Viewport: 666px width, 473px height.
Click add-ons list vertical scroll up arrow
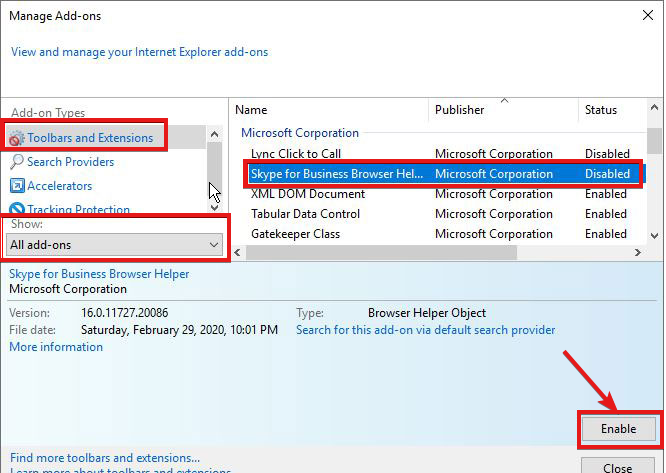(655, 108)
